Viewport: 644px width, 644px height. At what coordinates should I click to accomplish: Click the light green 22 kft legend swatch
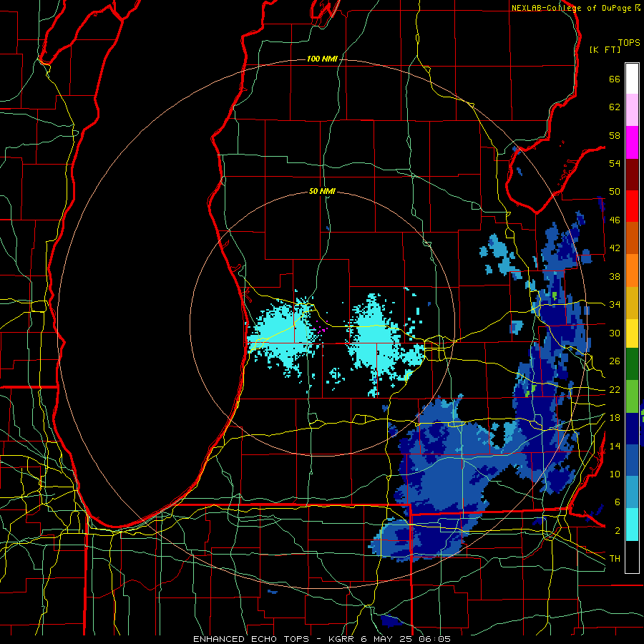(x=632, y=396)
